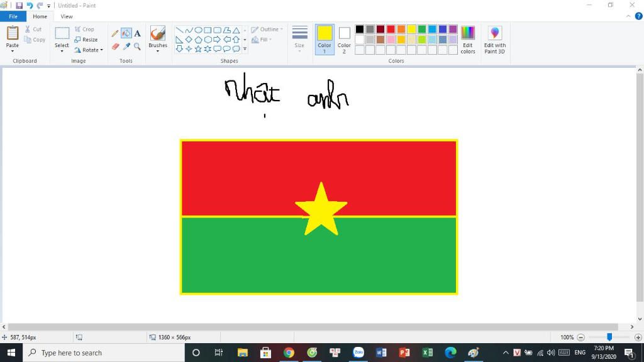Screen dimensions: 644x362
Task: Open Task View on taskbar
Action: [x=218, y=353]
